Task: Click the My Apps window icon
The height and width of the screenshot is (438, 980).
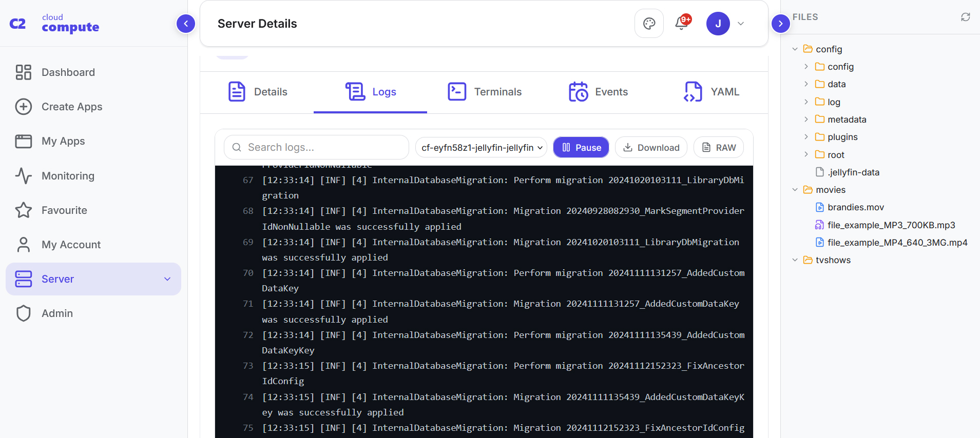Action: tap(24, 141)
